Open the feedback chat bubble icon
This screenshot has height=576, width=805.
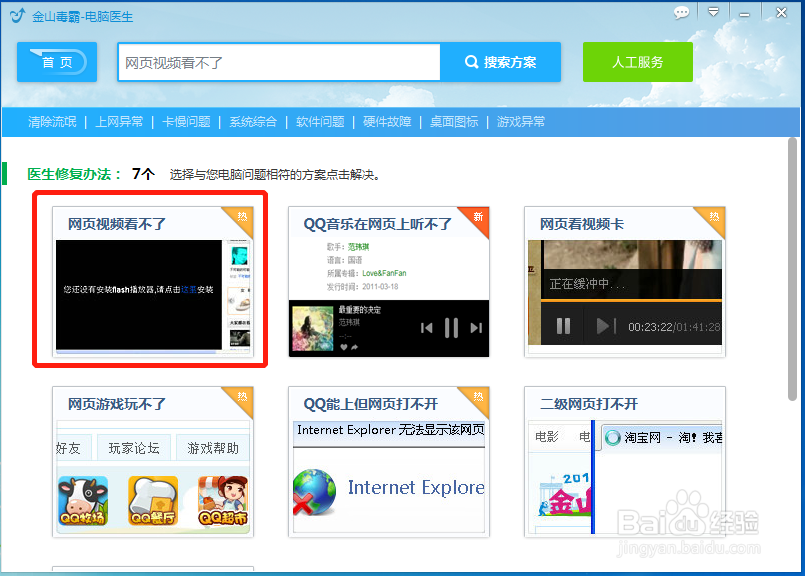[681, 12]
